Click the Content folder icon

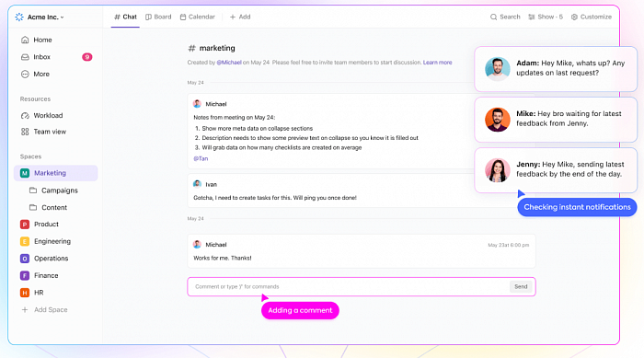[x=33, y=208]
